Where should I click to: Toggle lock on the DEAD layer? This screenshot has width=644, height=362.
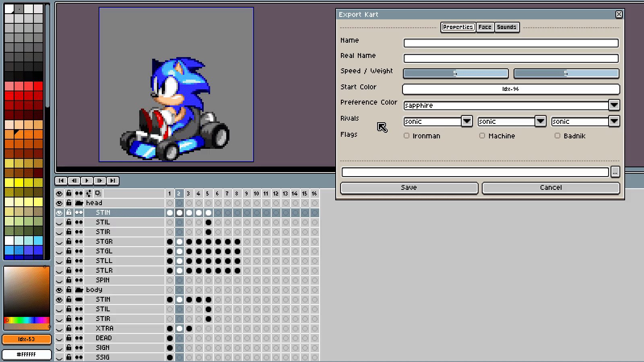point(69,338)
